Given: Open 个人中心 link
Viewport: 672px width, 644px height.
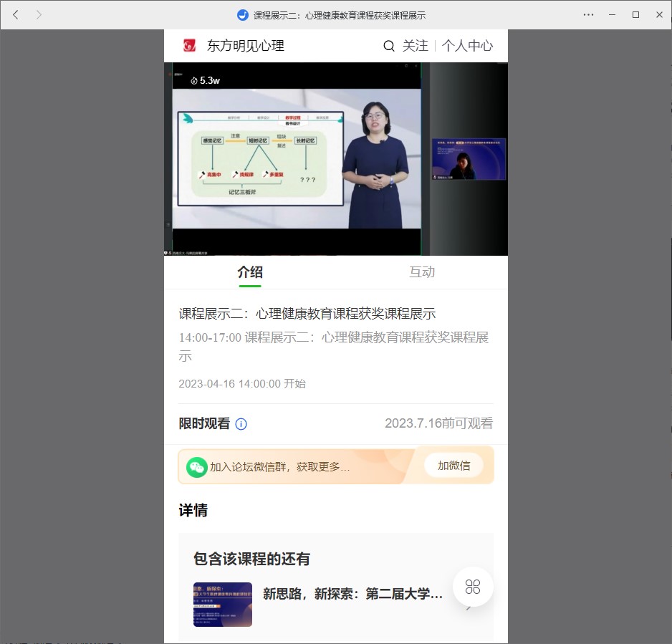Looking at the screenshot, I should (467, 46).
